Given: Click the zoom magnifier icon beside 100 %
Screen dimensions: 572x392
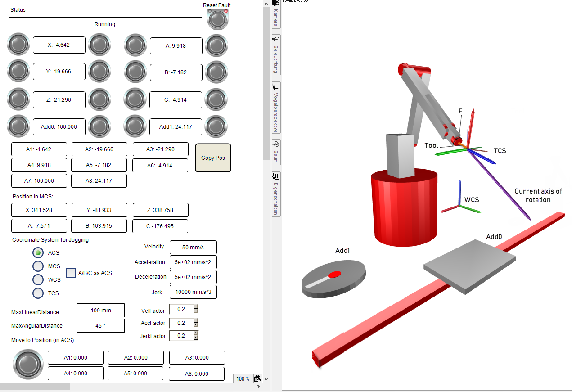Looking at the screenshot, I should (258, 378).
